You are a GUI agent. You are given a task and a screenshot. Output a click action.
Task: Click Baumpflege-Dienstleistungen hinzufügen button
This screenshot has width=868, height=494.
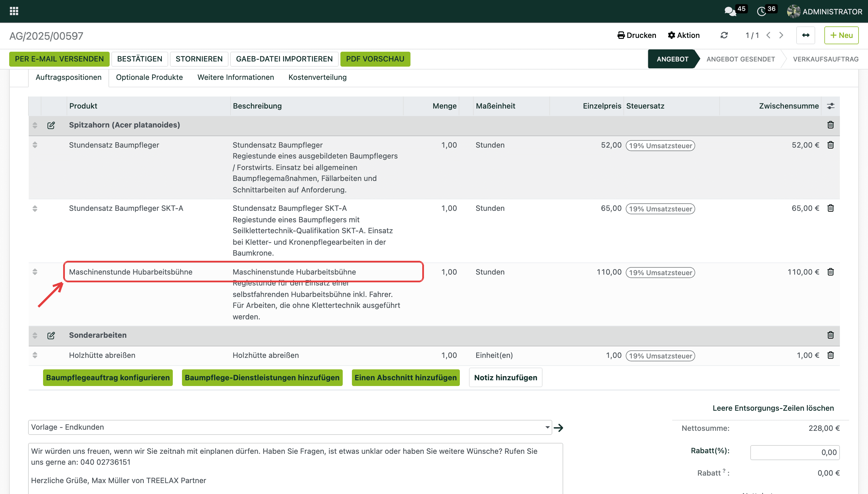[x=262, y=378]
